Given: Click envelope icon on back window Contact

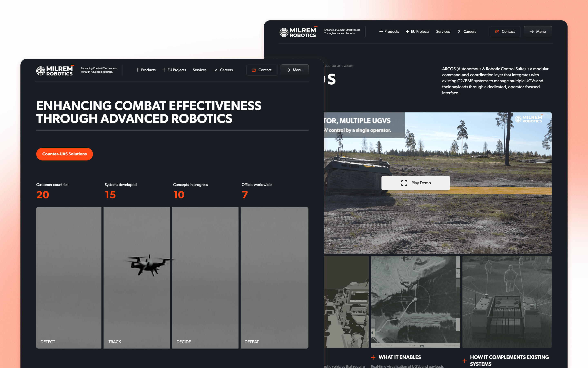Looking at the screenshot, I should click(x=497, y=32).
